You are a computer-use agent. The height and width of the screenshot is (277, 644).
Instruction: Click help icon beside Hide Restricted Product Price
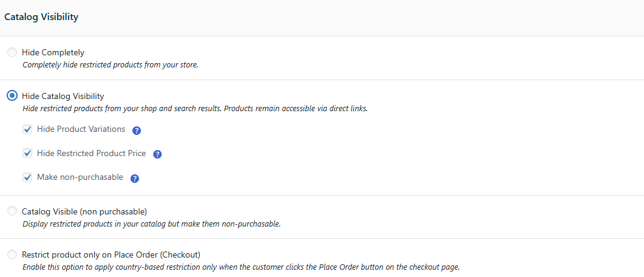[x=157, y=154]
